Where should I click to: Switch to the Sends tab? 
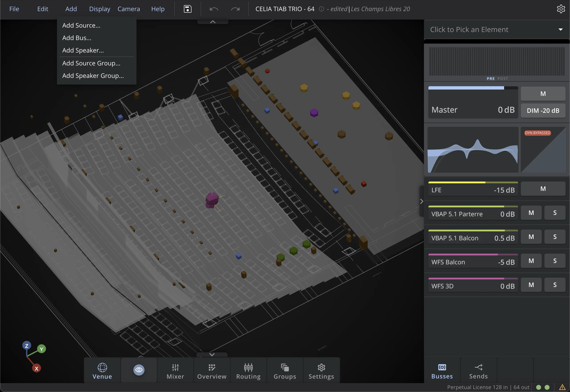478,371
